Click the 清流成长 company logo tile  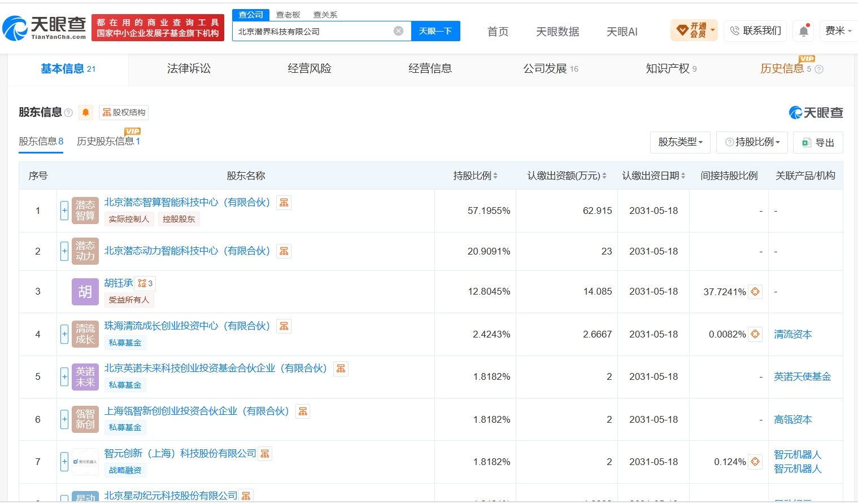coord(85,334)
